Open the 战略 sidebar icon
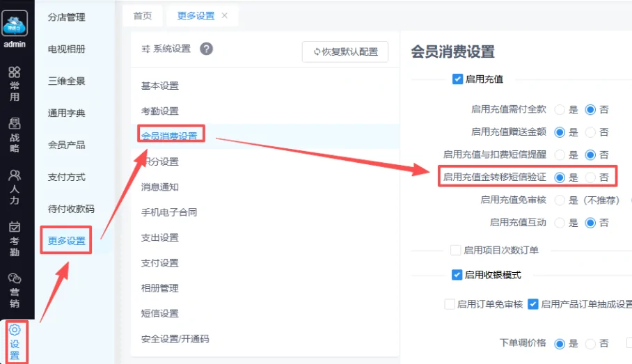The height and width of the screenshot is (364, 632). pos(15,123)
